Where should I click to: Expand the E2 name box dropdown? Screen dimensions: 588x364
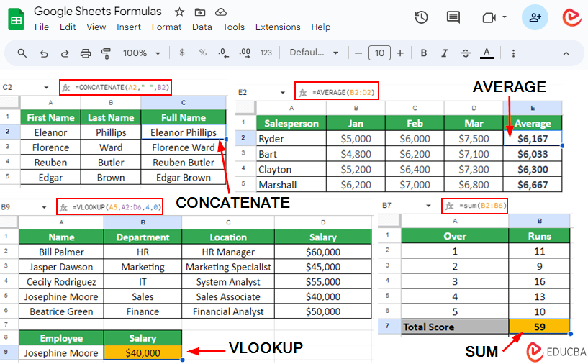(x=283, y=93)
